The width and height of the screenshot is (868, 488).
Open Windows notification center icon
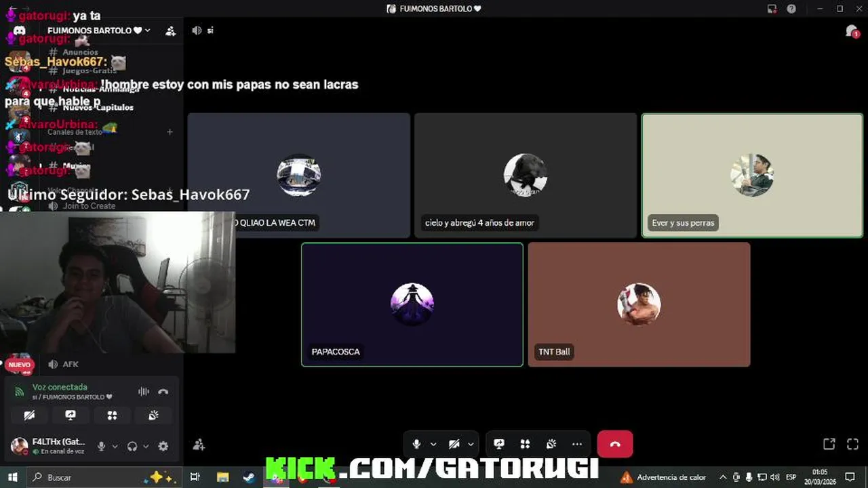click(850, 477)
